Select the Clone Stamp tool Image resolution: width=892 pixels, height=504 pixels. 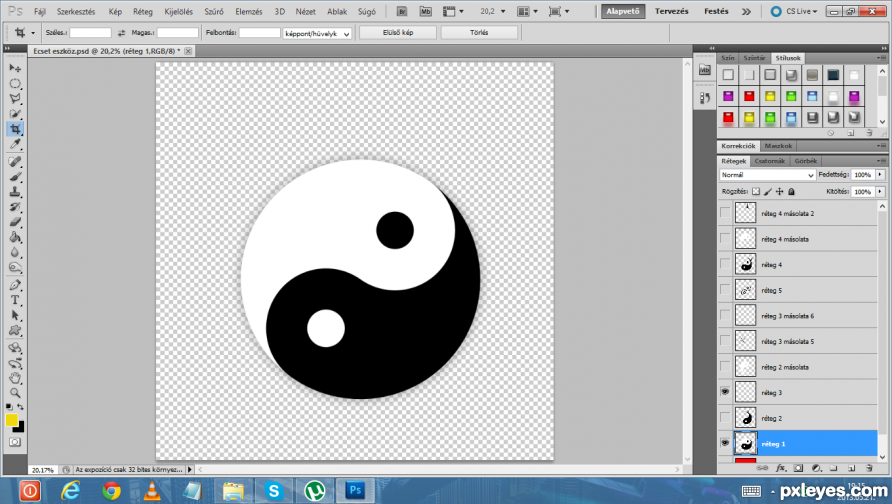15,192
